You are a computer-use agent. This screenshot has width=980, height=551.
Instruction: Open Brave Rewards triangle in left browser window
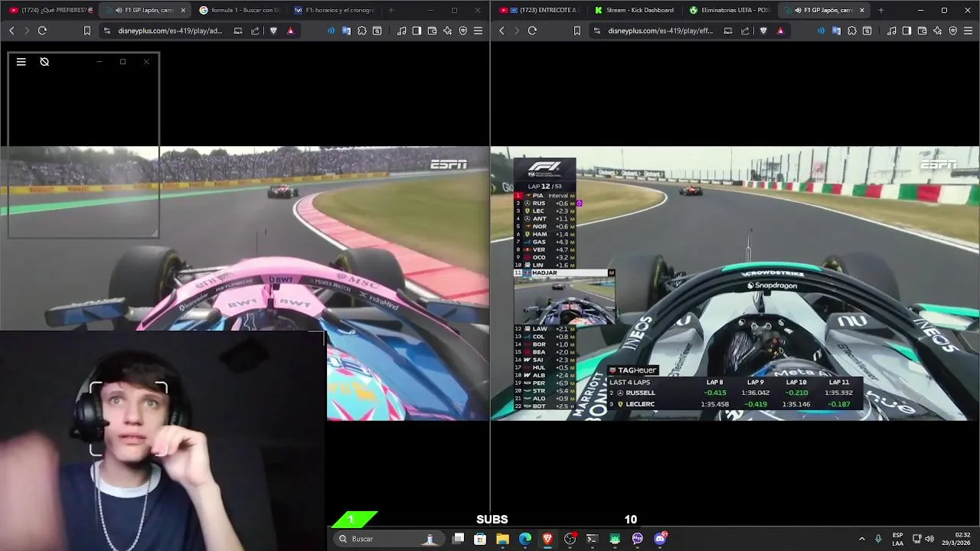(x=290, y=31)
